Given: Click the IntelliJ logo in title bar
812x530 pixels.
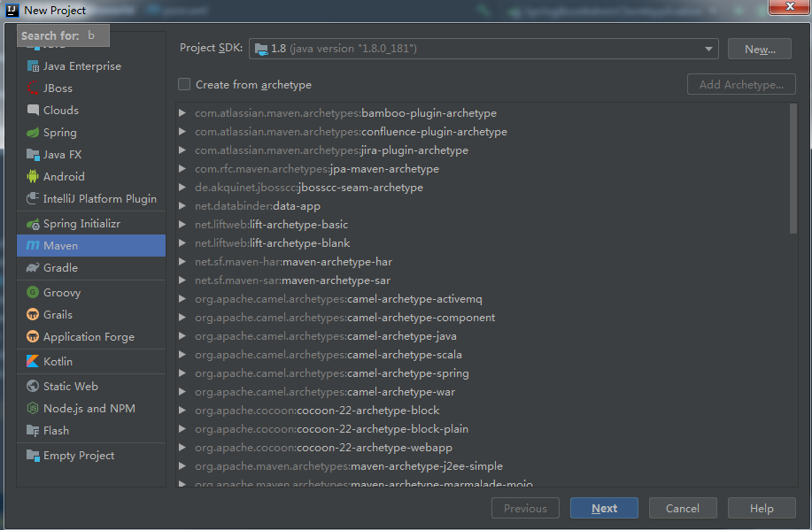Looking at the screenshot, I should (x=12, y=11).
